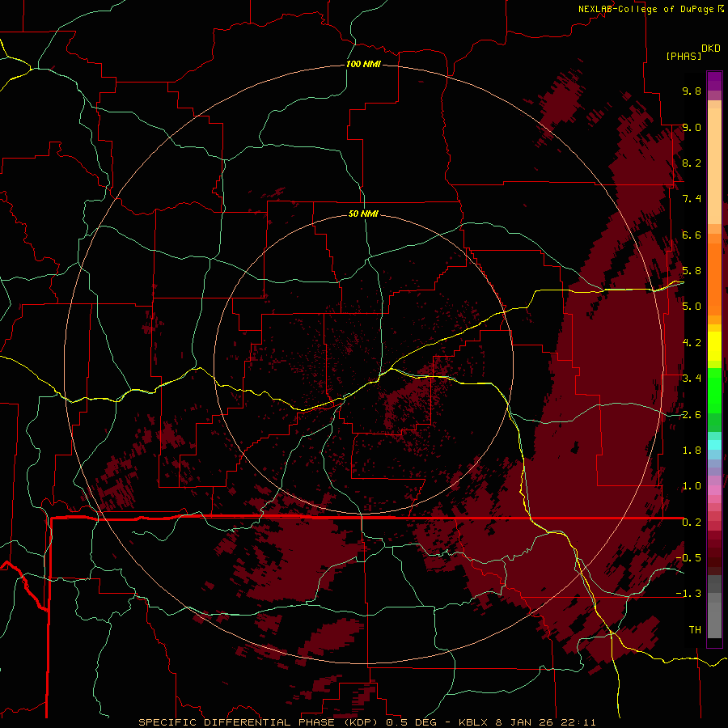Select the 5.0 value on the legend

click(x=692, y=307)
